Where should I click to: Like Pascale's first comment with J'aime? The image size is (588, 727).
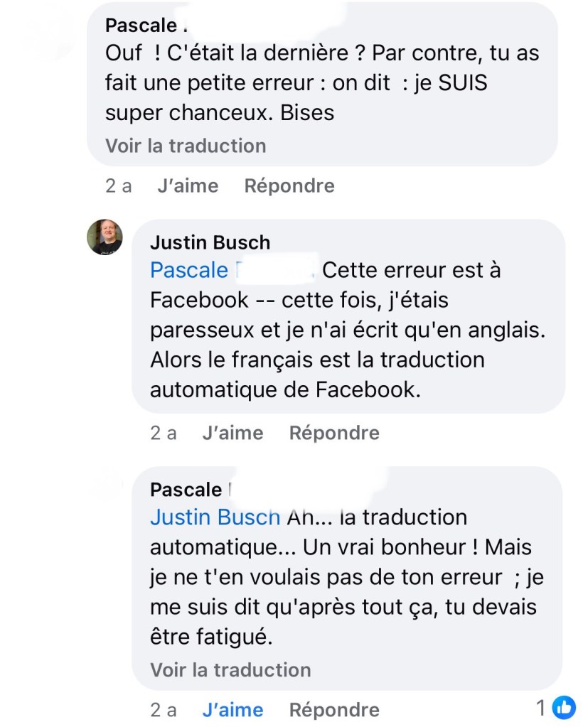tap(188, 186)
